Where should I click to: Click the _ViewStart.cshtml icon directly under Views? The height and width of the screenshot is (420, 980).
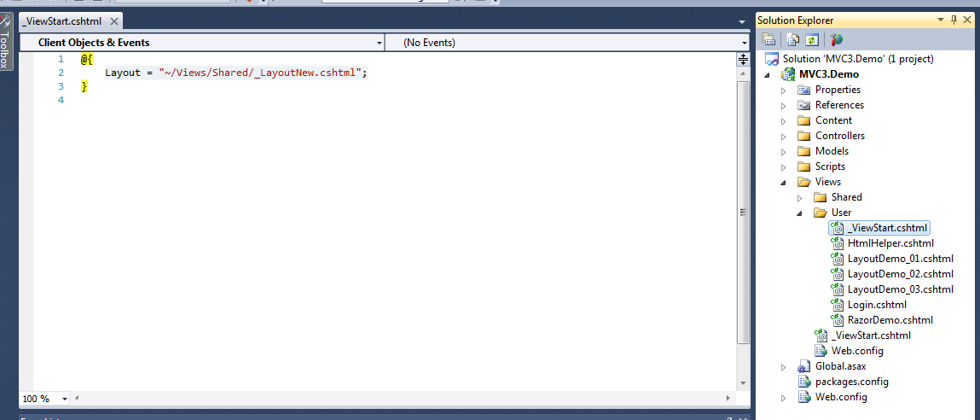point(820,335)
